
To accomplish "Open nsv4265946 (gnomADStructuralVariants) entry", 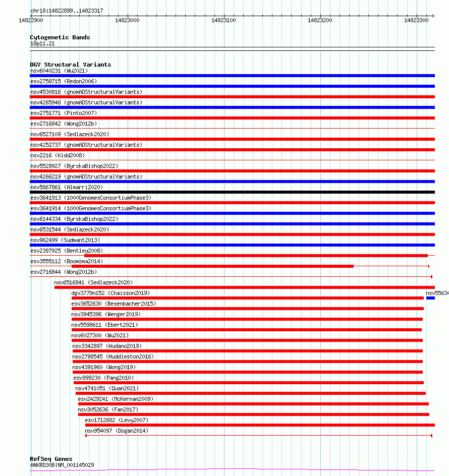I will point(86,102).
